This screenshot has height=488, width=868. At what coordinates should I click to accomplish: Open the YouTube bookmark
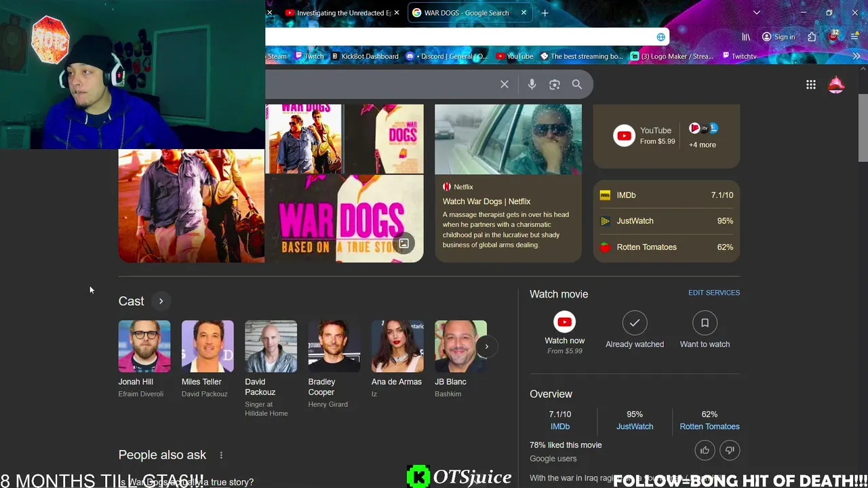pos(515,56)
